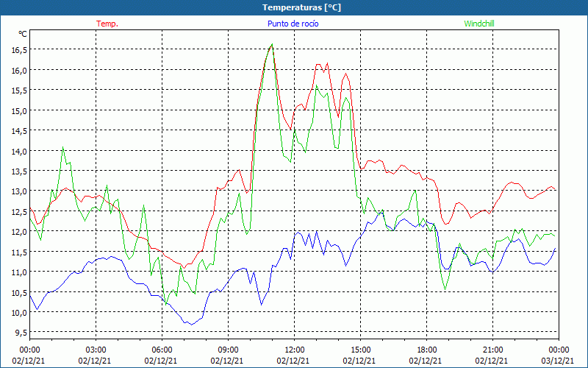
Task: Click the 09:00 time axis label
Action: [228, 350]
